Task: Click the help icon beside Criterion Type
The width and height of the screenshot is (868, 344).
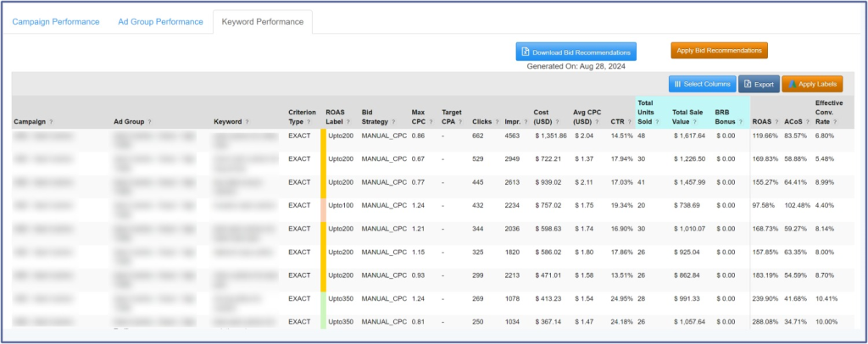Action: pos(309,122)
